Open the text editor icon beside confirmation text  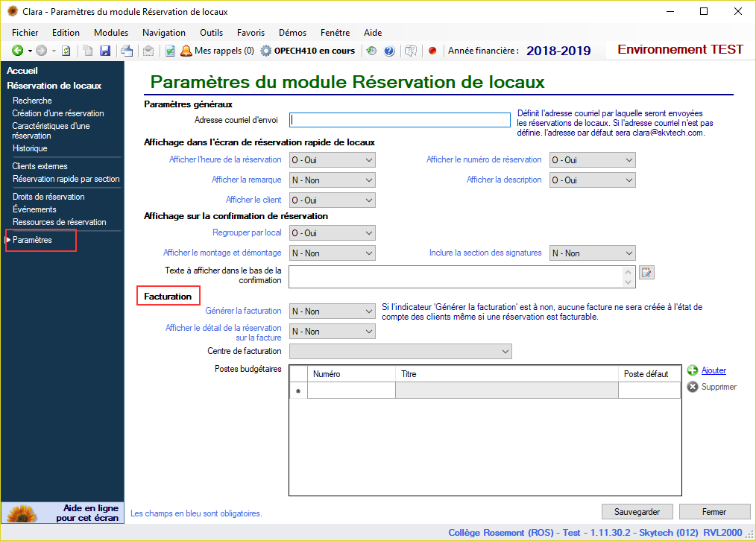pyautogui.click(x=647, y=273)
